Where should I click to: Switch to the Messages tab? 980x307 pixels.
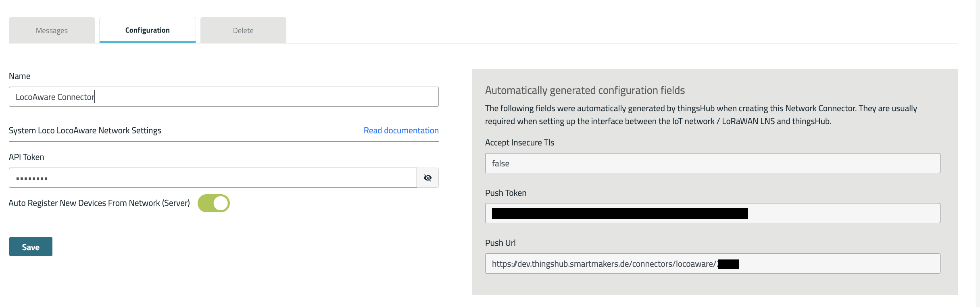pos(52,30)
